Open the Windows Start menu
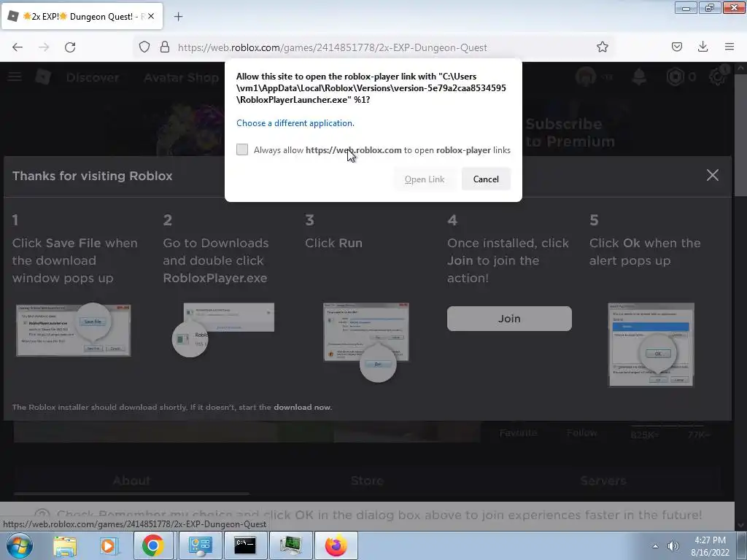Screen dimensions: 747x560 click(x=19, y=545)
